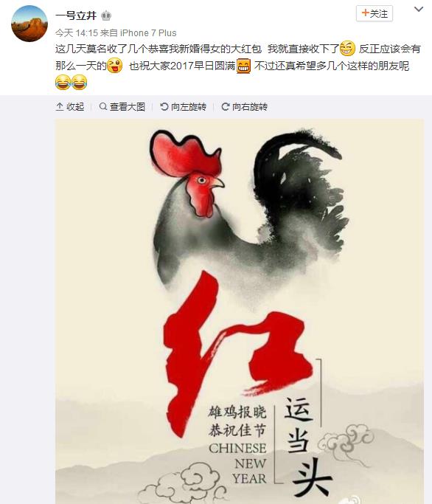Rotate the image left with 向左旋转
This screenshot has height=504, width=432.
click(x=183, y=107)
